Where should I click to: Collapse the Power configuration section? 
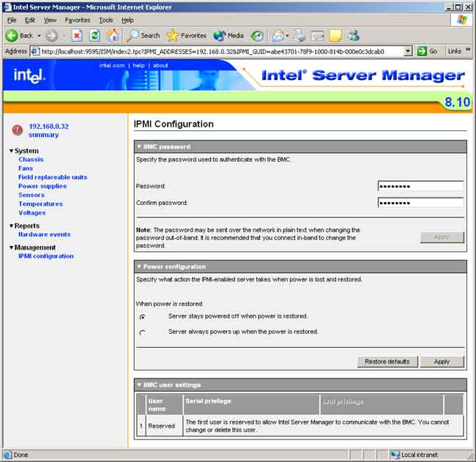click(x=140, y=267)
